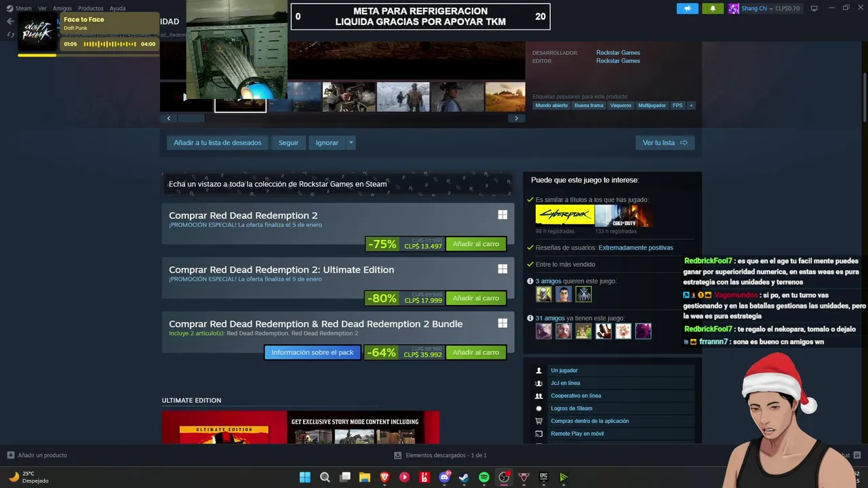Open the Rockstar Games editor link

618,60
